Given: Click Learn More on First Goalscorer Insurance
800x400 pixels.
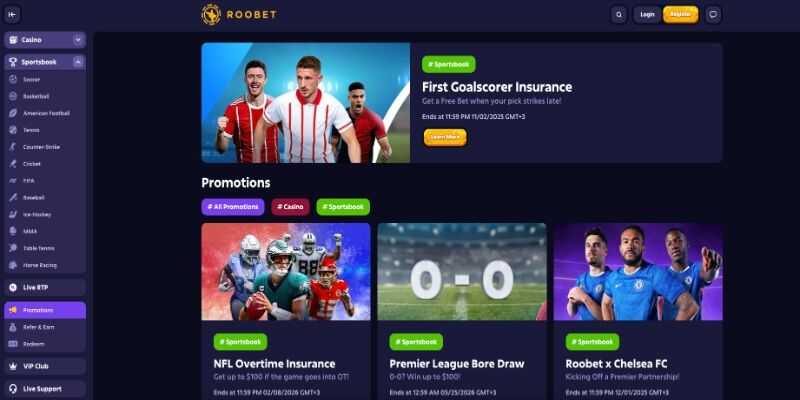Looking at the screenshot, I should (445, 137).
